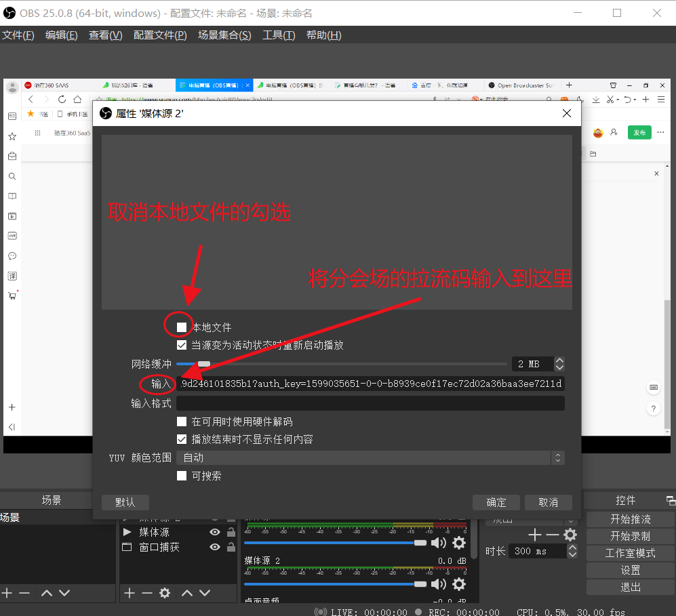Open source properties via gear icon

164,593
